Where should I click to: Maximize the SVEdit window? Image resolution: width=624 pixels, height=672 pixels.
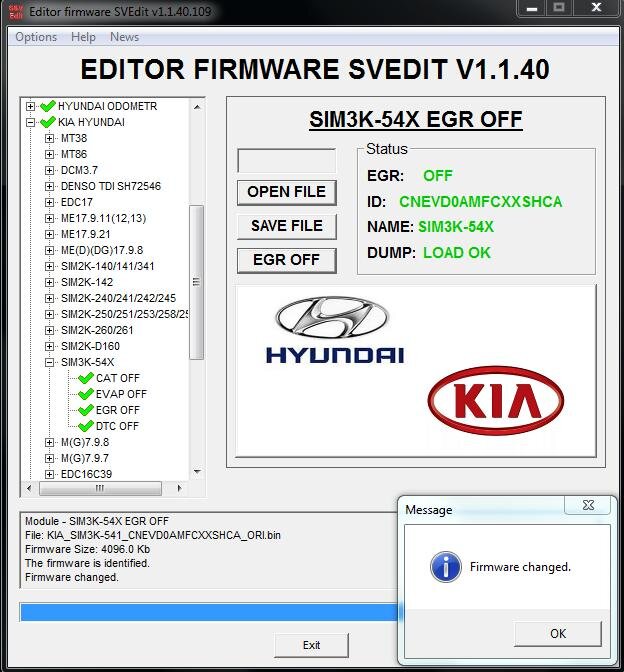[558, 8]
